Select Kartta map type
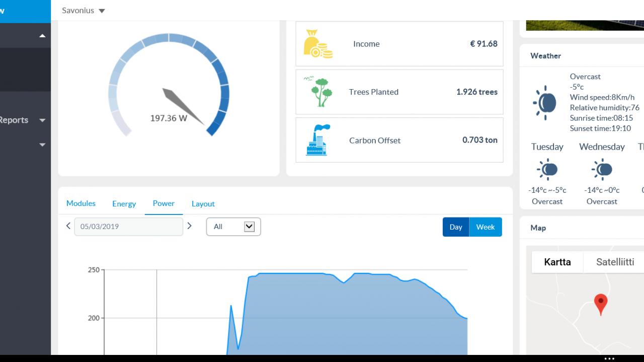Screen dimensions: 644x362 tap(557, 262)
